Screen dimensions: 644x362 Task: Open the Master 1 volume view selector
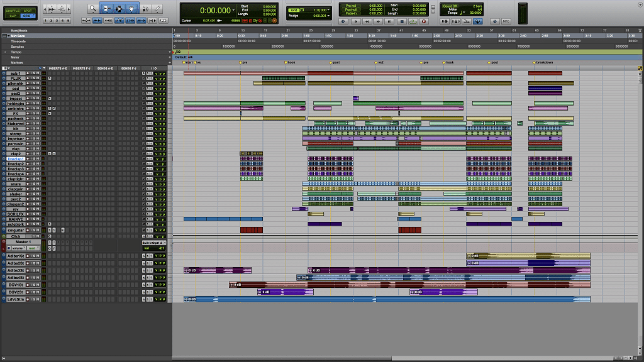point(19,248)
